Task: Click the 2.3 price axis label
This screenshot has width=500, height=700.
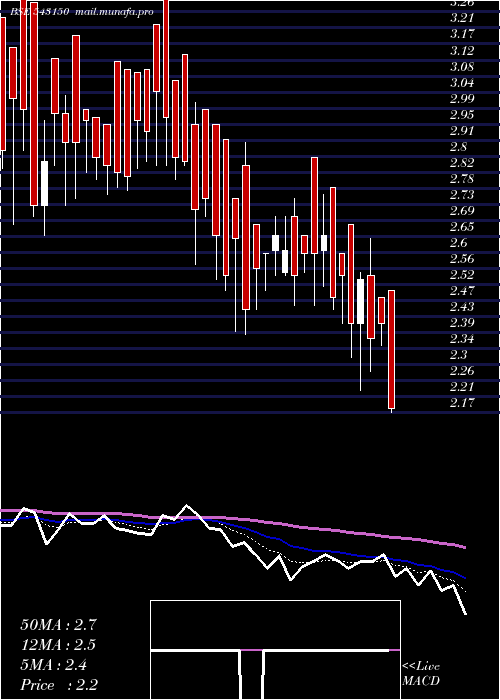Action: (459, 355)
